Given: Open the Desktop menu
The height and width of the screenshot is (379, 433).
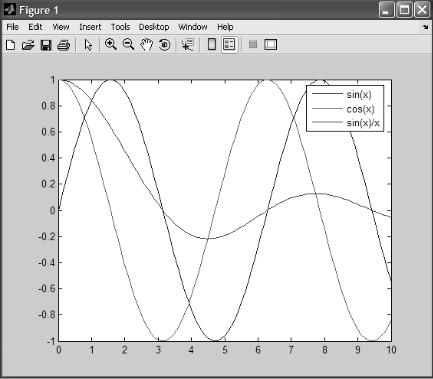Looking at the screenshot, I should pyautogui.click(x=154, y=27).
